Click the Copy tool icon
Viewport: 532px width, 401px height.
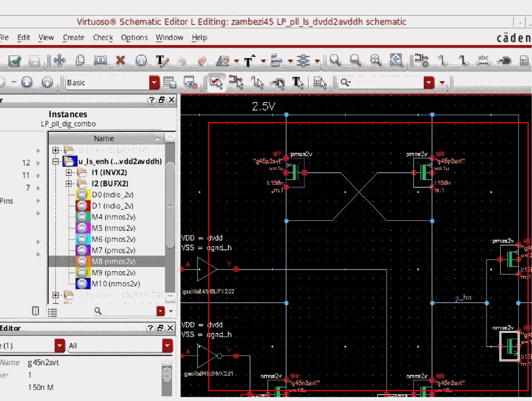pos(80,61)
